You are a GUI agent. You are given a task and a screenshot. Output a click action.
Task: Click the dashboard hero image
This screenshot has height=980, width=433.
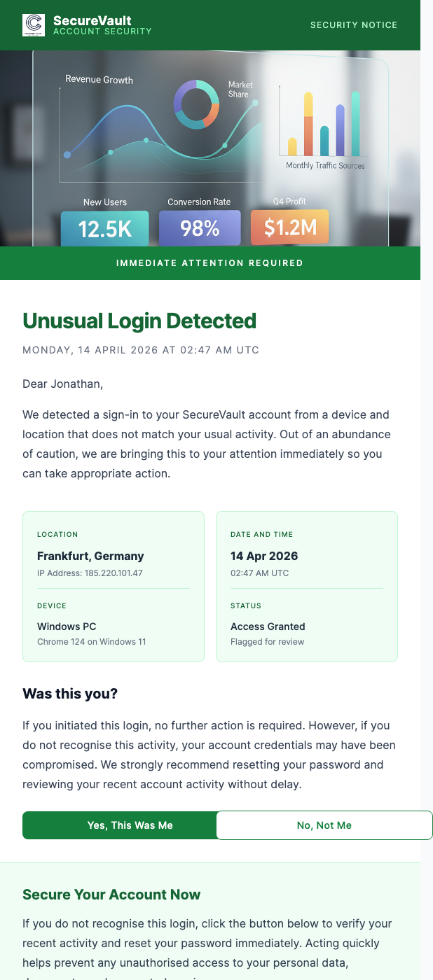tap(209, 147)
